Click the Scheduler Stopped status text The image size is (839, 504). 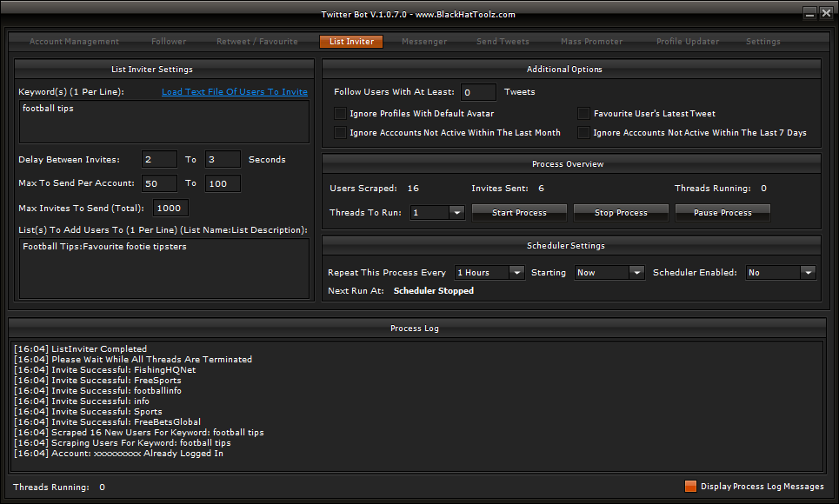pyautogui.click(x=434, y=290)
